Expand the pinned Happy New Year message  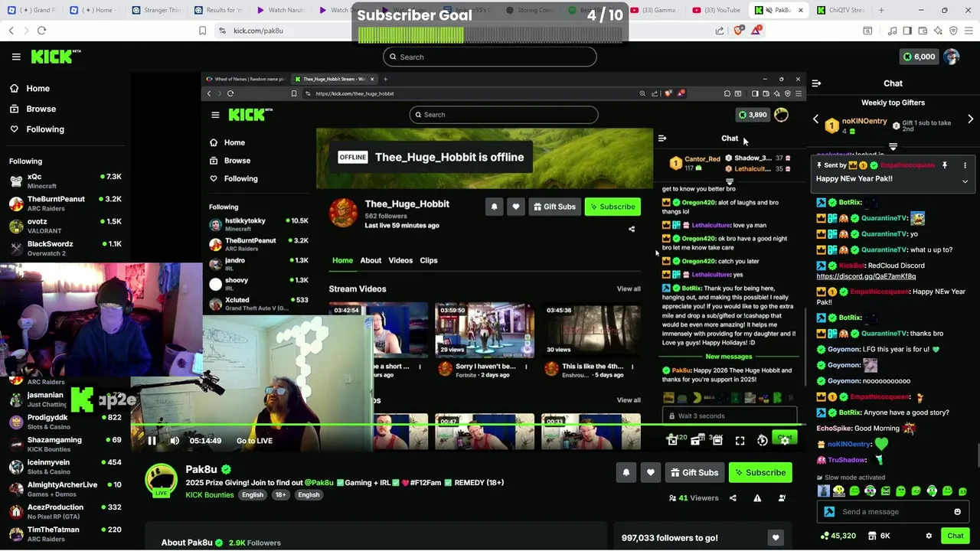point(965,181)
